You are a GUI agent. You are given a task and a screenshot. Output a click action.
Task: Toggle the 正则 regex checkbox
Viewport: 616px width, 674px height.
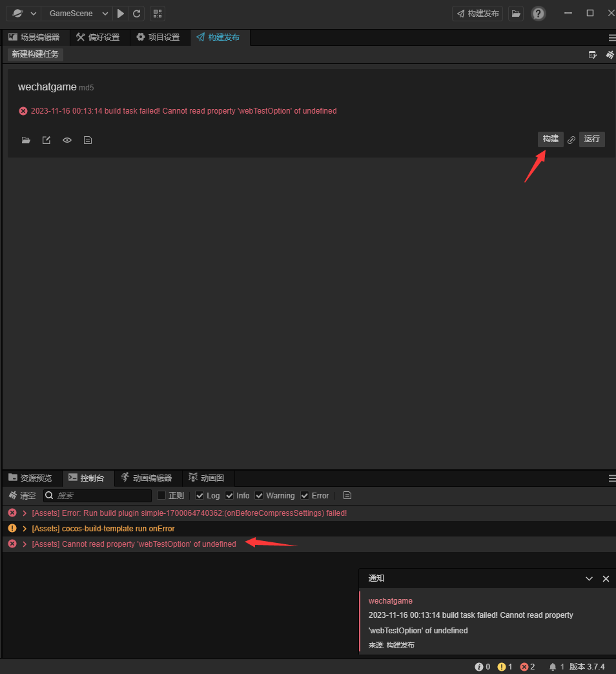pyautogui.click(x=161, y=495)
